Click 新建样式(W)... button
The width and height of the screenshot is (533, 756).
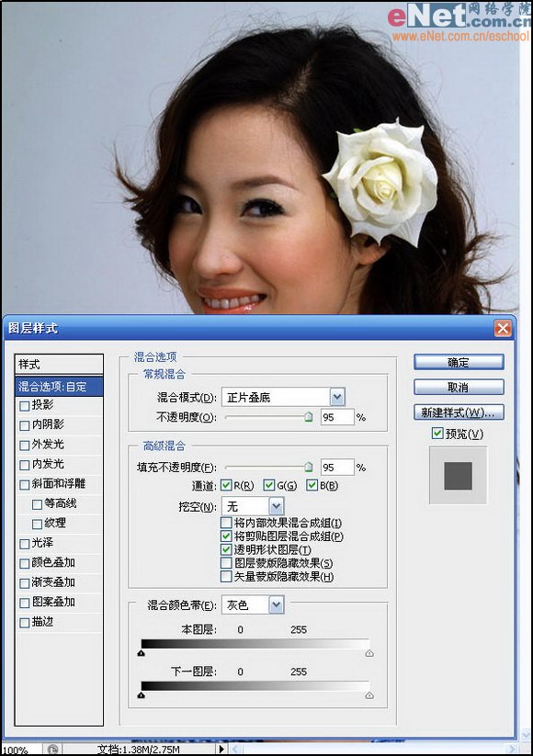(459, 412)
